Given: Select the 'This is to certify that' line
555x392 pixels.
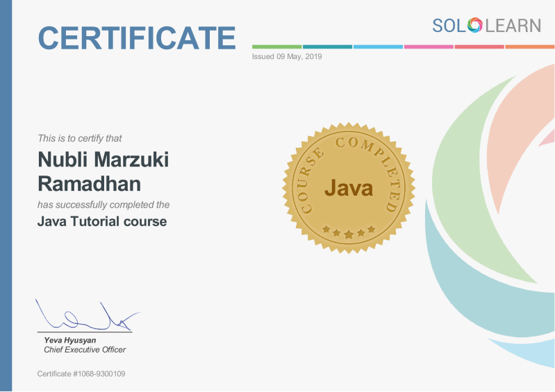Looking at the screenshot, I should [80, 138].
